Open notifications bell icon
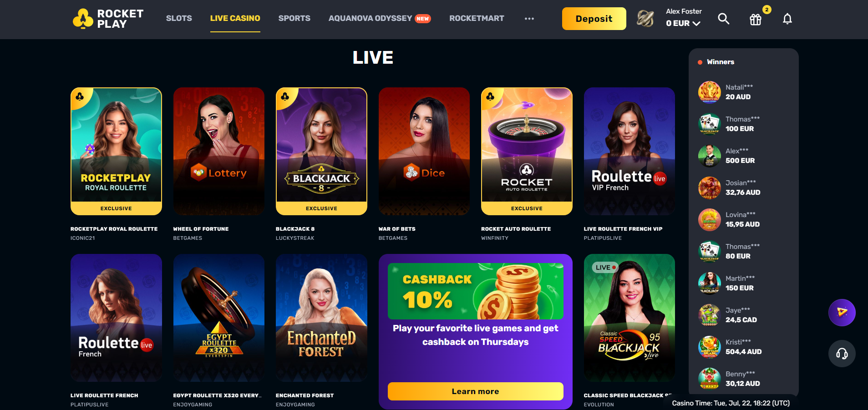The width and height of the screenshot is (868, 410). click(787, 19)
